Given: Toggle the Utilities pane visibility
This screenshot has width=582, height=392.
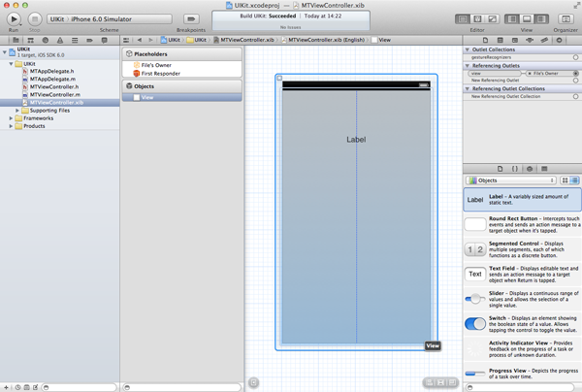Looking at the screenshot, I should [x=541, y=19].
